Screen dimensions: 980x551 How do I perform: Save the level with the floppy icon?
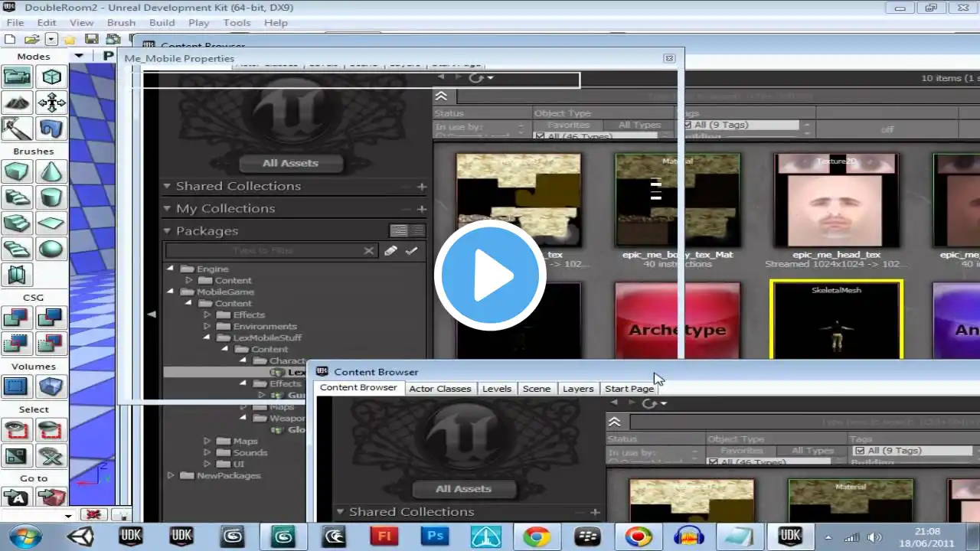pos(91,39)
